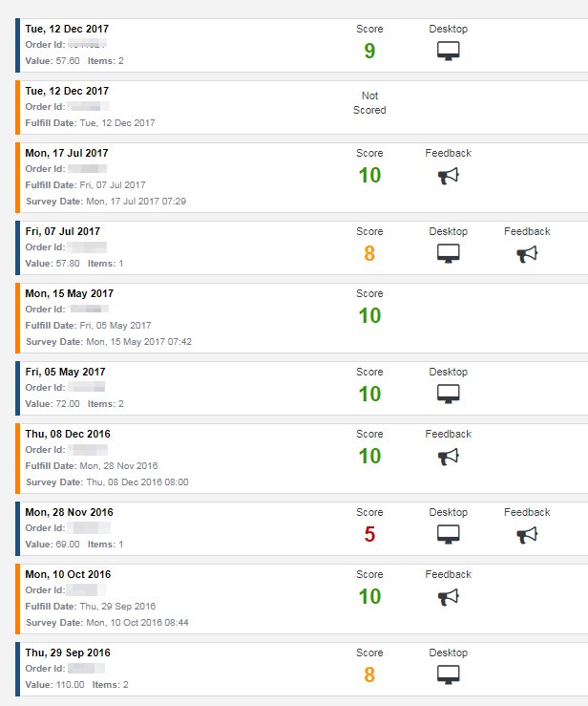Open Feedback megaphone for Mon, 10 Oct 2016

point(448,597)
